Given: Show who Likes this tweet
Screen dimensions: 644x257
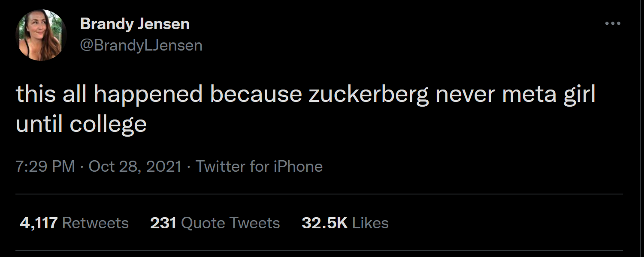Looking at the screenshot, I should pos(370,223).
